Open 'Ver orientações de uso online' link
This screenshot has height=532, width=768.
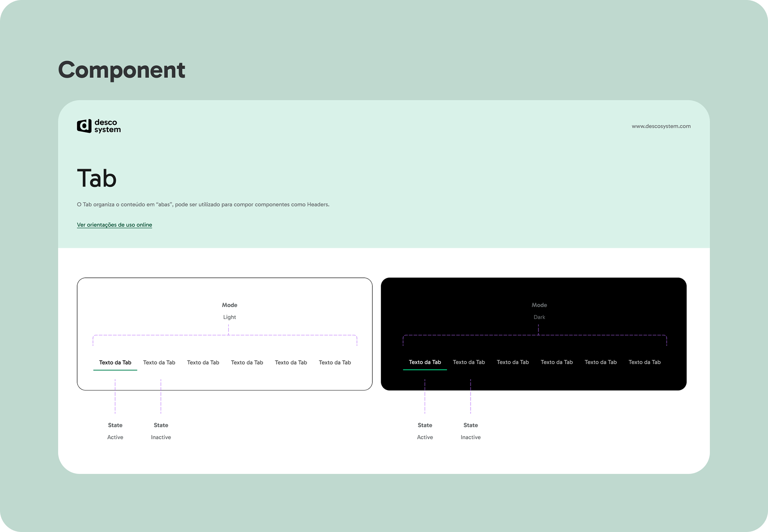114,225
